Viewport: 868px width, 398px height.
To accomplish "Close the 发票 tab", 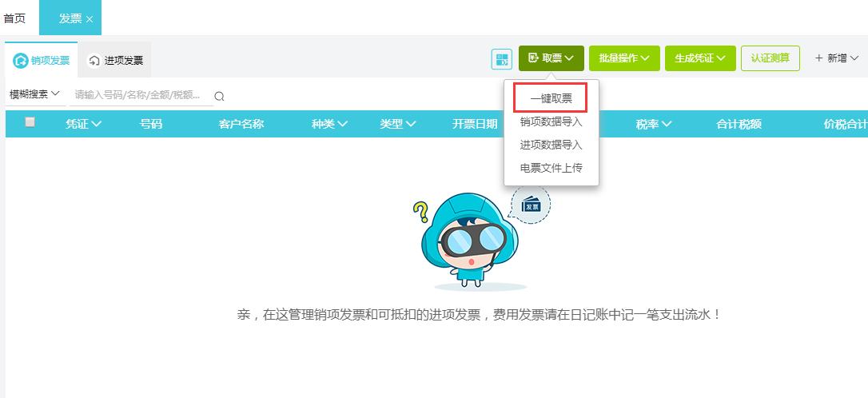I will [90, 19].
